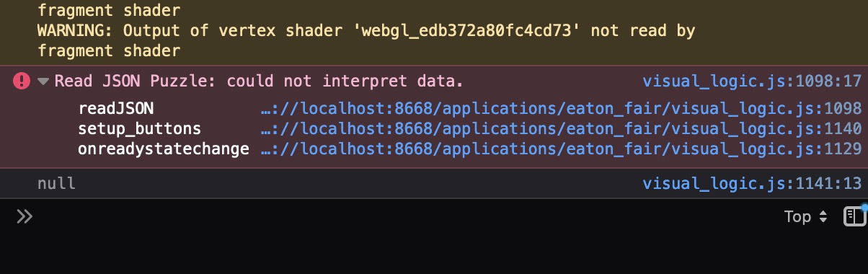Screen dimensions: 868x274
Task: Open the onreadystatechange stack frame URL ending in 1129
Action: (561, 150)
